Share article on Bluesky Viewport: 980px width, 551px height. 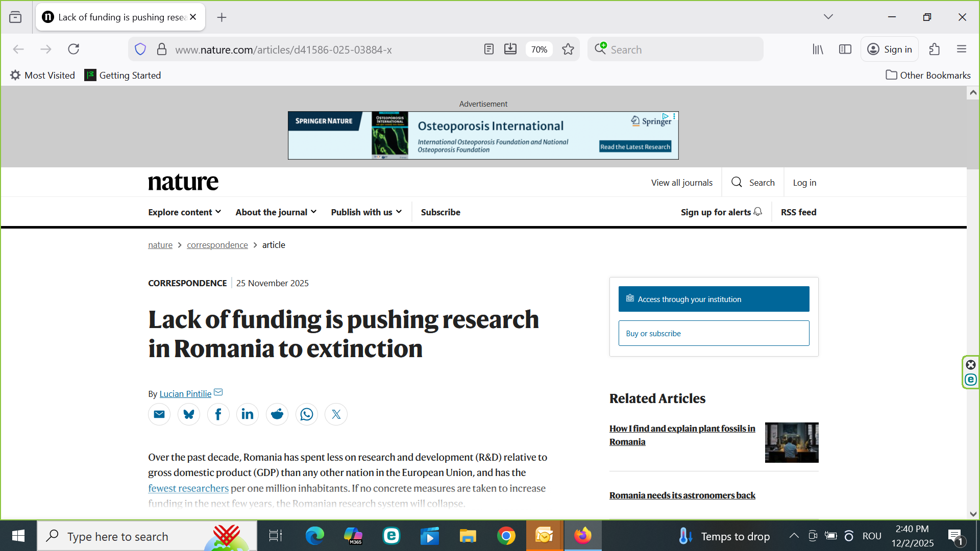pos(189,414)
